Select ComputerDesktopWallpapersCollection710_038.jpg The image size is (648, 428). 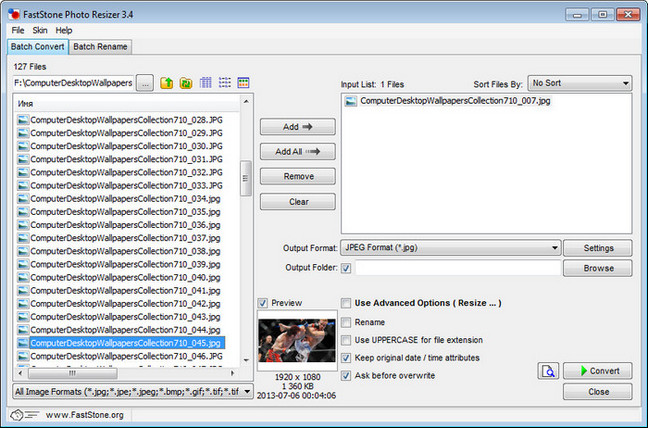click(x=125, y=251)
